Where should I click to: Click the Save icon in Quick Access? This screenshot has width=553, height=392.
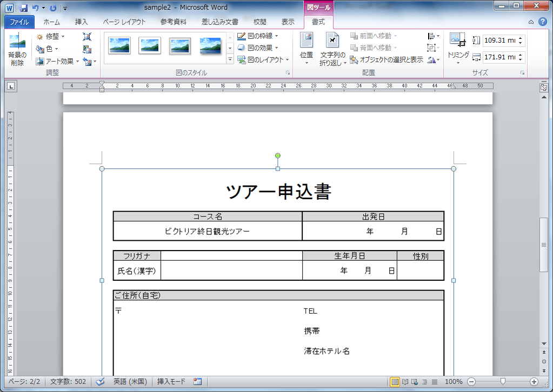[24, 8]
